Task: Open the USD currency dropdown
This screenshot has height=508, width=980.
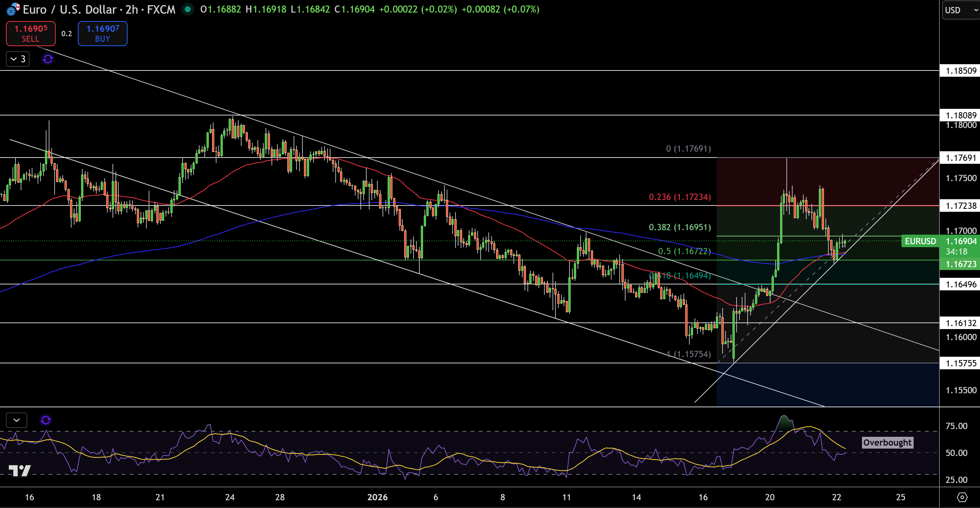Action: 960,10
